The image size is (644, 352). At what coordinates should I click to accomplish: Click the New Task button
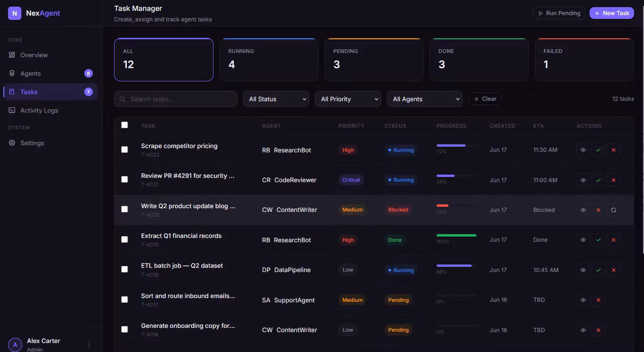pyautogui.click(x=612, y=13)
